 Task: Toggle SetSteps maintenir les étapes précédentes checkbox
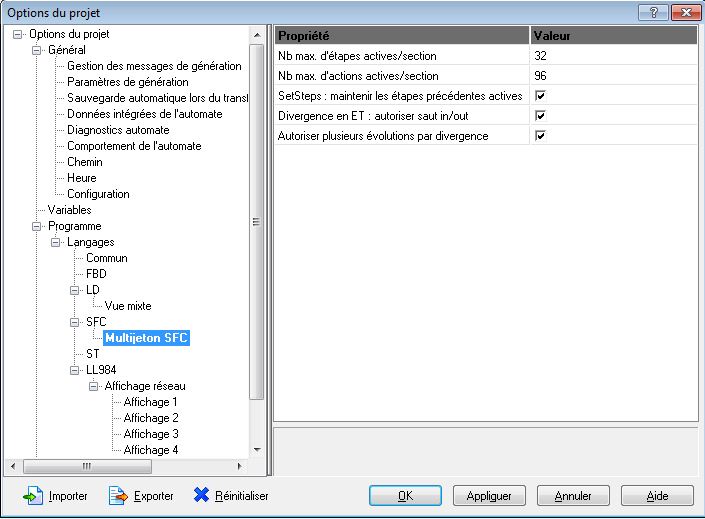(540, 96)
